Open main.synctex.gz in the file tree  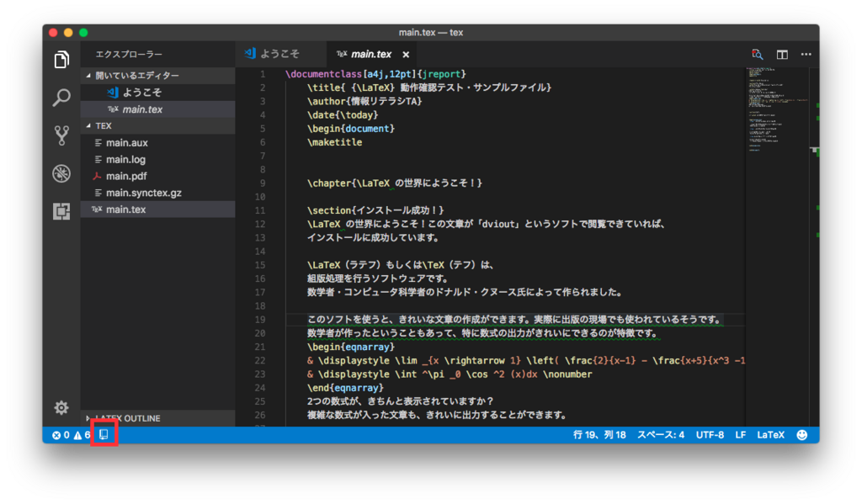157,193
